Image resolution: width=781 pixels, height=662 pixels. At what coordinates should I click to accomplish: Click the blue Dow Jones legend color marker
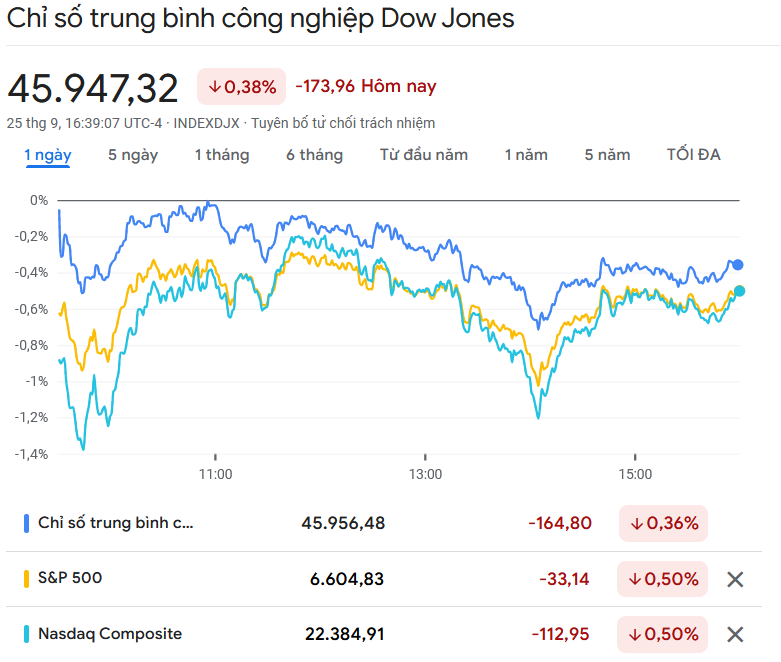click(x=26, y=523)
